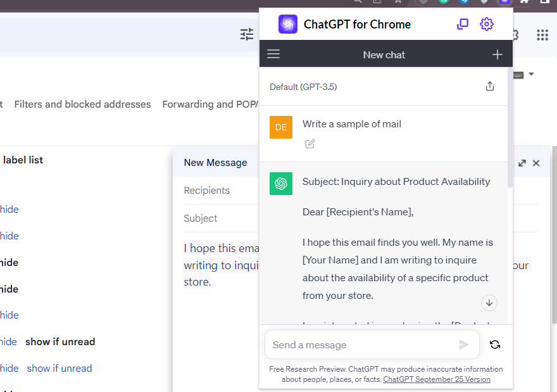Click 'Subject: Inquiry about Product Availability' text
The height and width of the screenshot is (392, 557).
(396, 182)
